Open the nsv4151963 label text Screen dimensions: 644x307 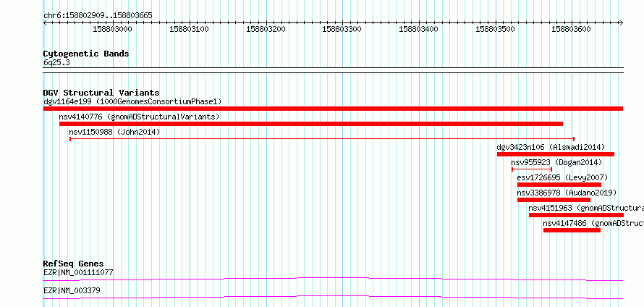click(x=586, y=208)
